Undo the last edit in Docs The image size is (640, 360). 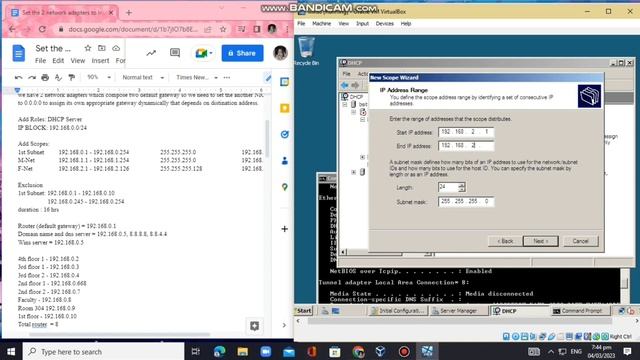18,77
